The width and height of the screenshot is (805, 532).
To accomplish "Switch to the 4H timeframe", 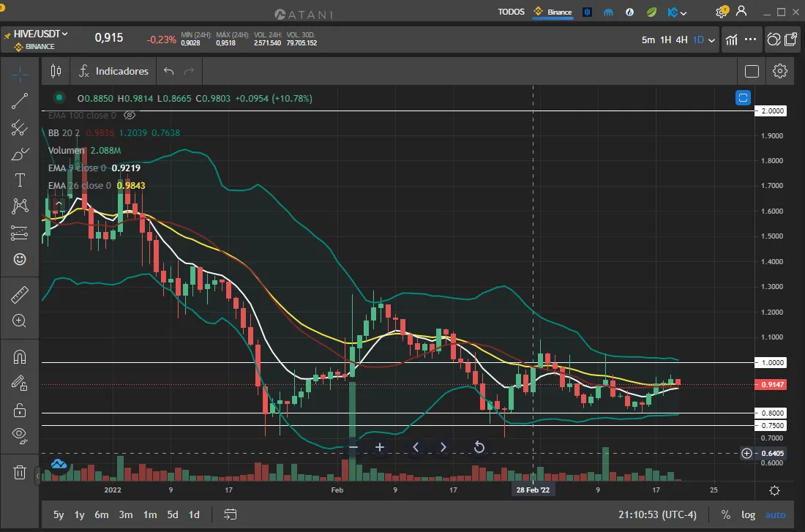I will [x=681, y=40].
